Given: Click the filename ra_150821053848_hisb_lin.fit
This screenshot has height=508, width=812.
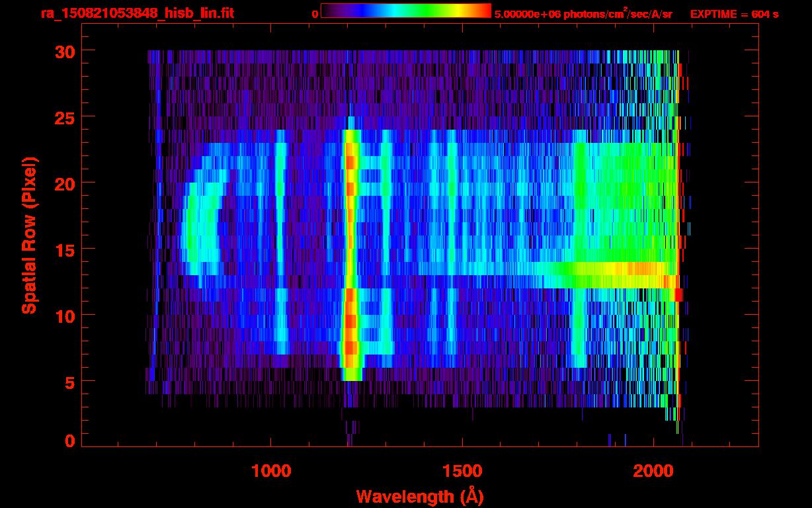Looking at the screenshot, I should pos(136,13).
